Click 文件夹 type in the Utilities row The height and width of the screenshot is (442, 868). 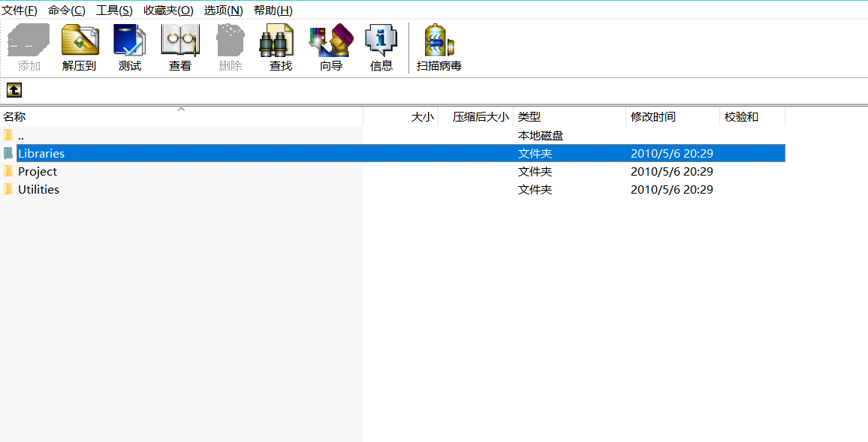[x=535, y=189]
